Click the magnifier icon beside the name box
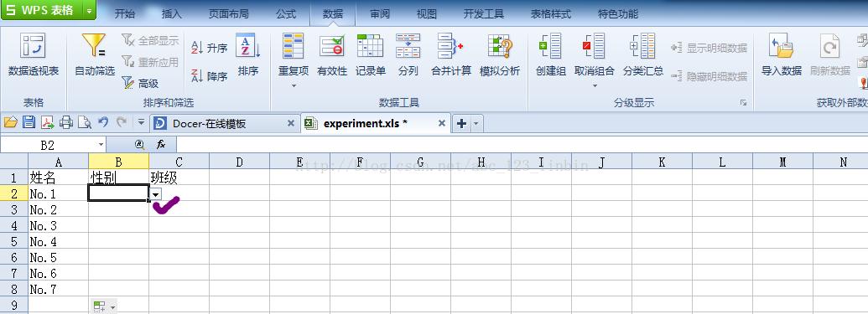The width and height of the screenshot is (868, 314). [x=139, y=144]
